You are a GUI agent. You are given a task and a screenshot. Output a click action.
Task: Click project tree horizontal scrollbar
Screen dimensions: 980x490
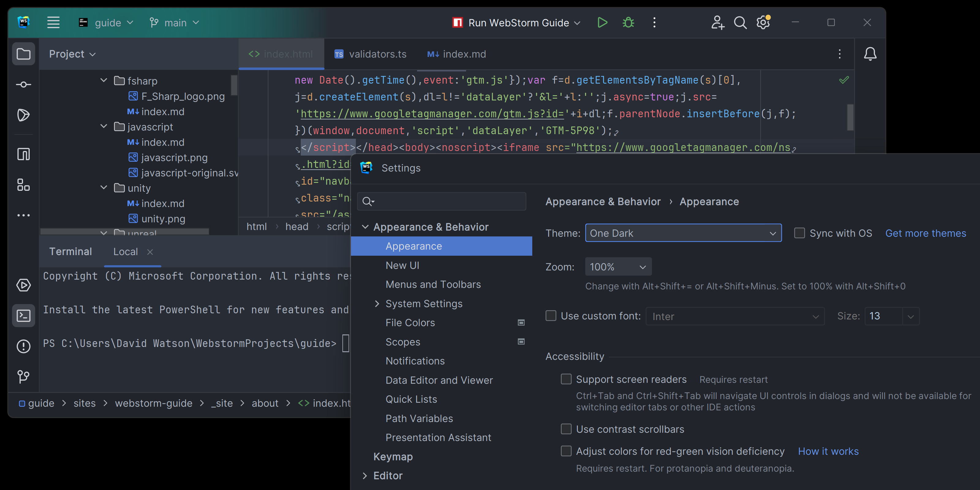point(124,231)
